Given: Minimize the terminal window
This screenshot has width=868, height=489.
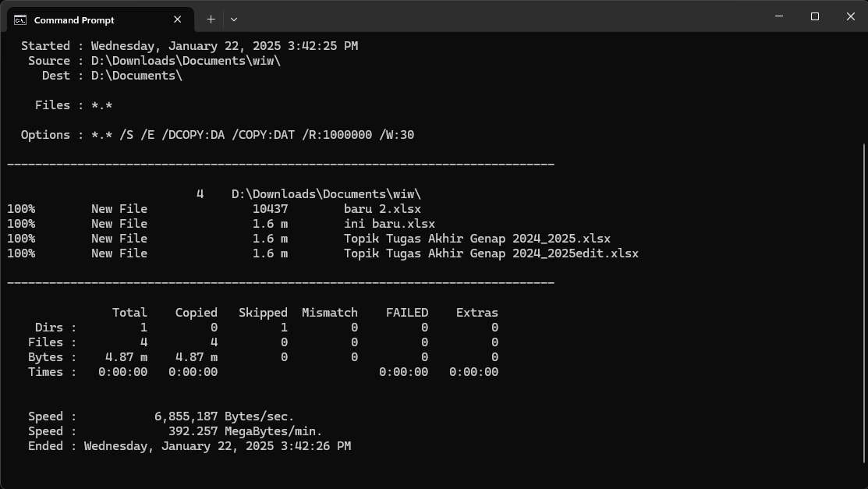Looking at the screenshot, I should 779,16.
